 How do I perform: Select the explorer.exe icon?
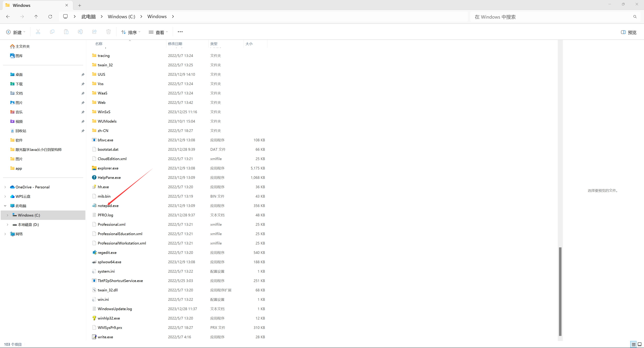click(94, 168)
